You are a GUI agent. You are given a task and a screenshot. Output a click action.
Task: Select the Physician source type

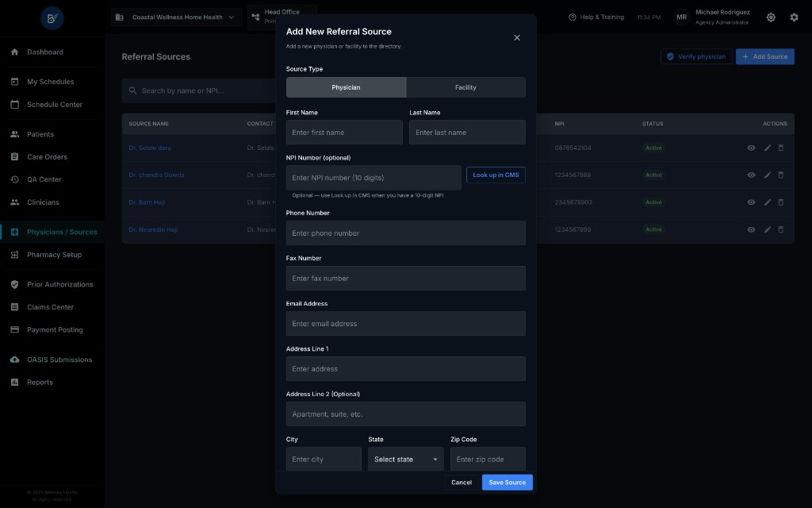point(346,87)
